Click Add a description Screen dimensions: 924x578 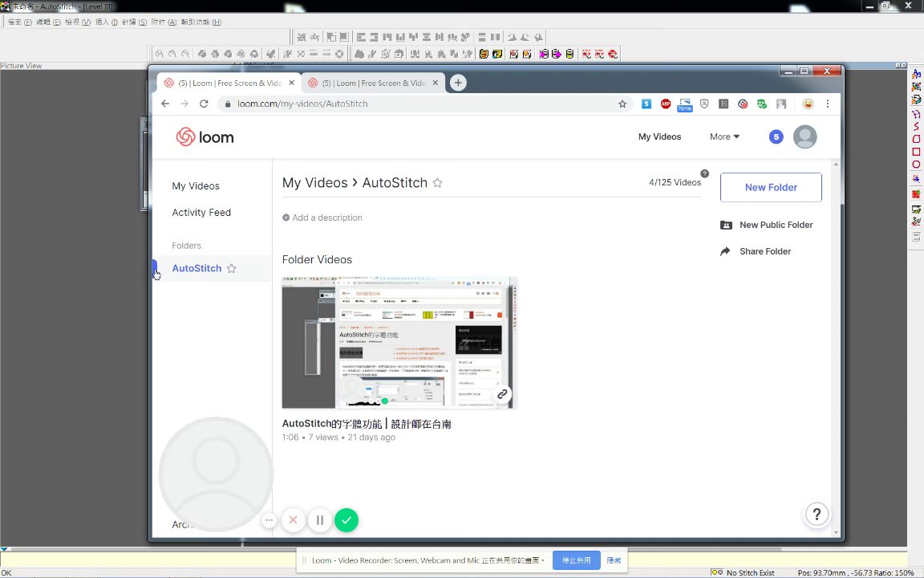pyautogui.click(x=322, y=218)
